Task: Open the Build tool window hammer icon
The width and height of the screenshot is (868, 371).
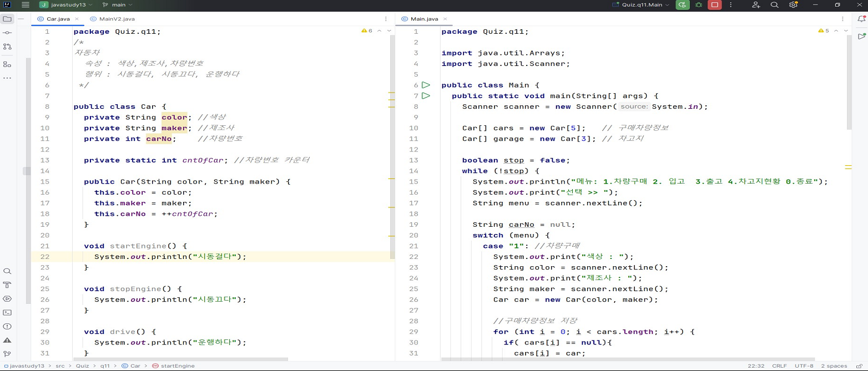Action: pyautogui.click(x=7, y=285)
